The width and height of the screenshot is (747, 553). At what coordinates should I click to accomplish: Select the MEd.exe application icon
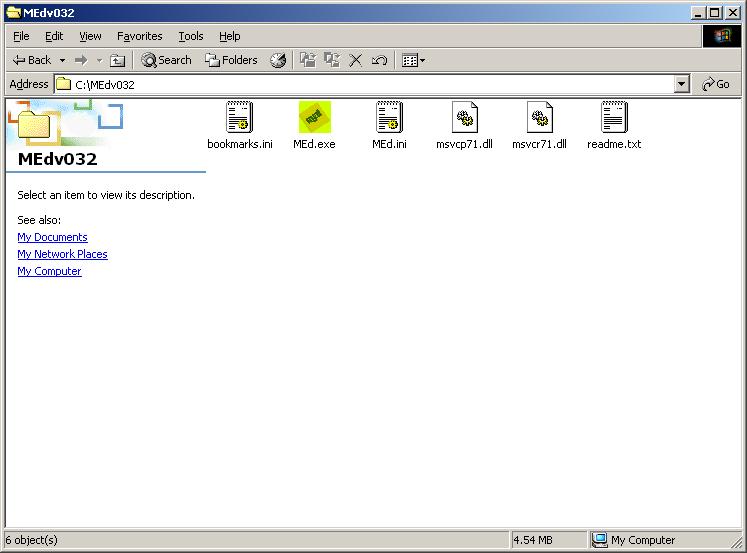coord(314,117)
